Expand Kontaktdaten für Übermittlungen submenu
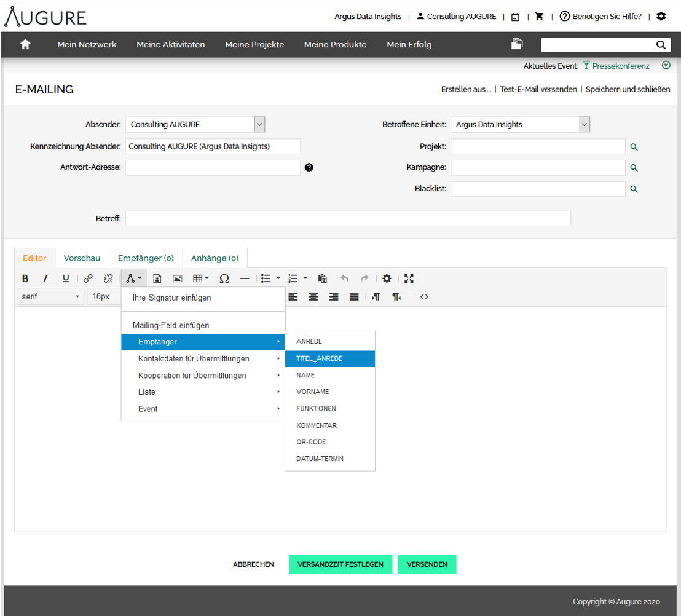The image size is (681, 616). click(203, 358)
